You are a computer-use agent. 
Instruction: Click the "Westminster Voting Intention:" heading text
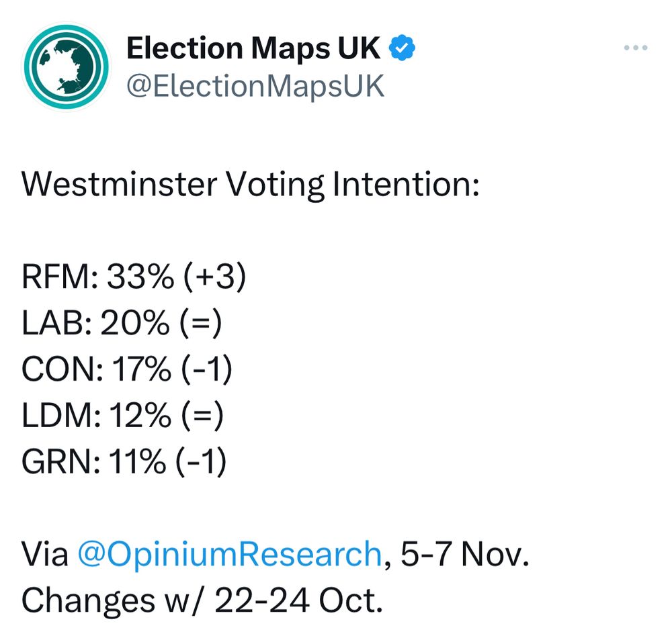(250, 185)
